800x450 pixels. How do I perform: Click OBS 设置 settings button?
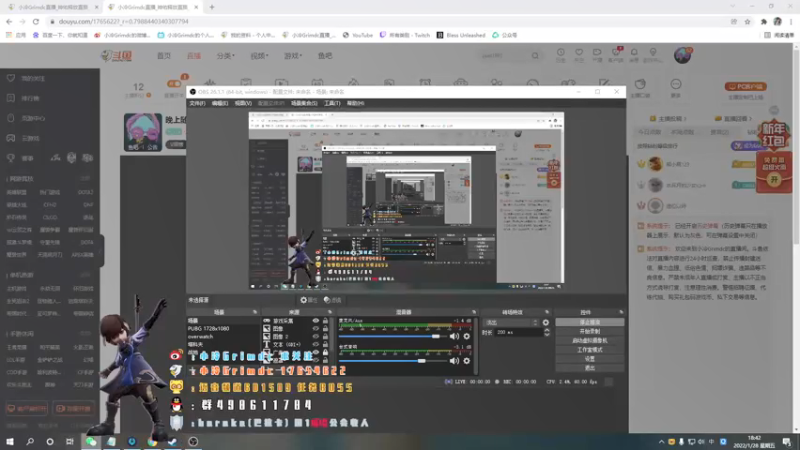pyautogui.click(x=590, y=359)
